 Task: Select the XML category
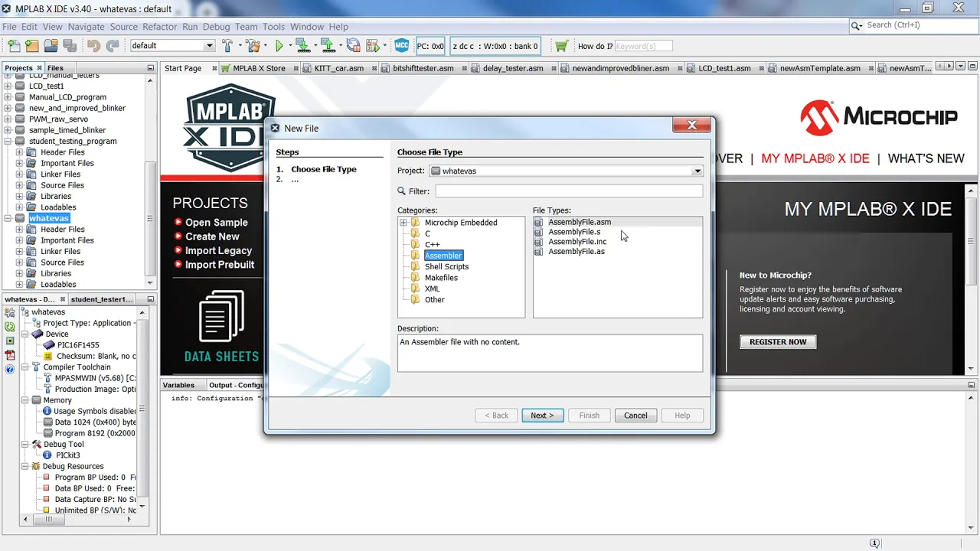click(433, 289)
